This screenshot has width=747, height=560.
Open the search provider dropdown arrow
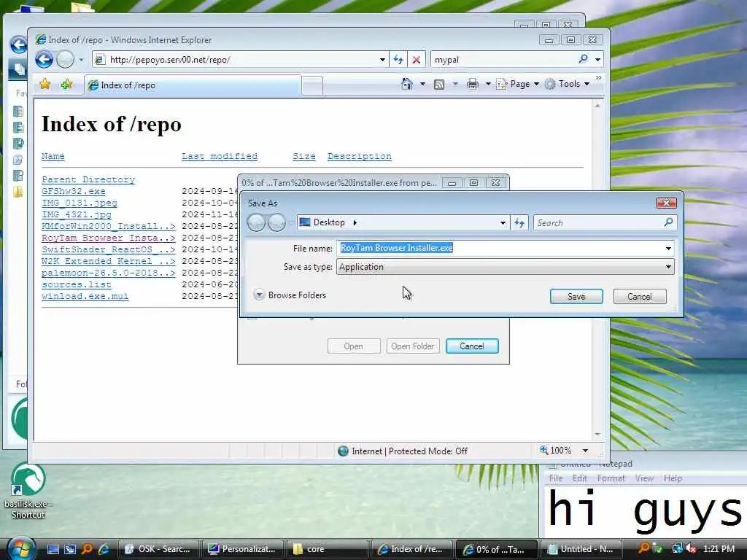coord(597,60)
